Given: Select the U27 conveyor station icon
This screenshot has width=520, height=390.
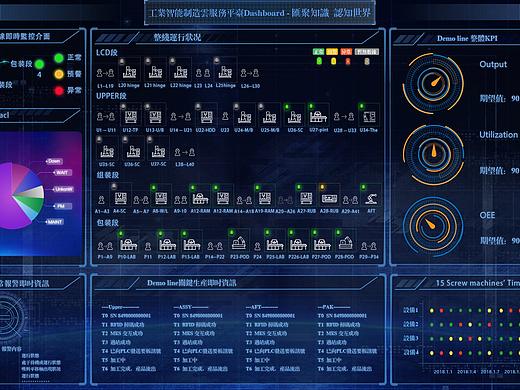Looking at the screenshot, I should (x=318, y=117).
